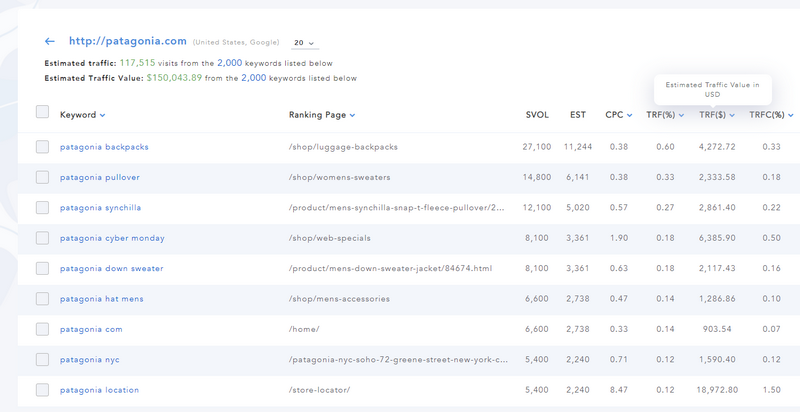Open the patagonia backpacks keyword link
This screenshot has height=412, width=800.
[104, 147]
